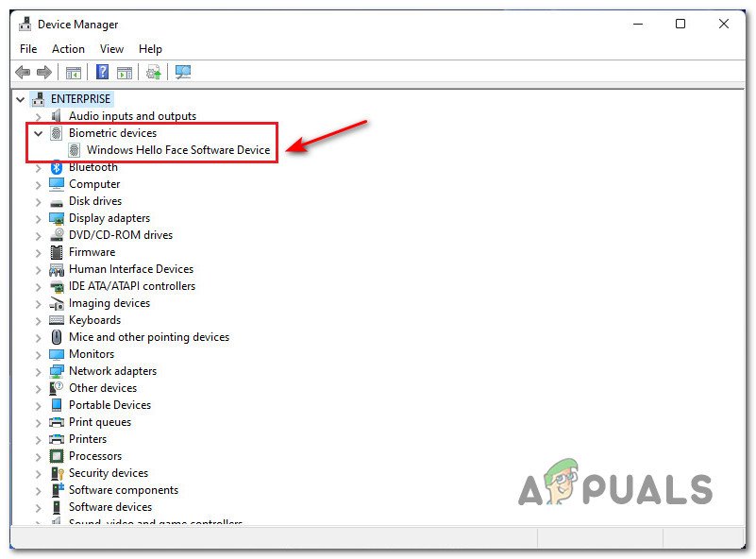Expand the Display adapters category

39,218
